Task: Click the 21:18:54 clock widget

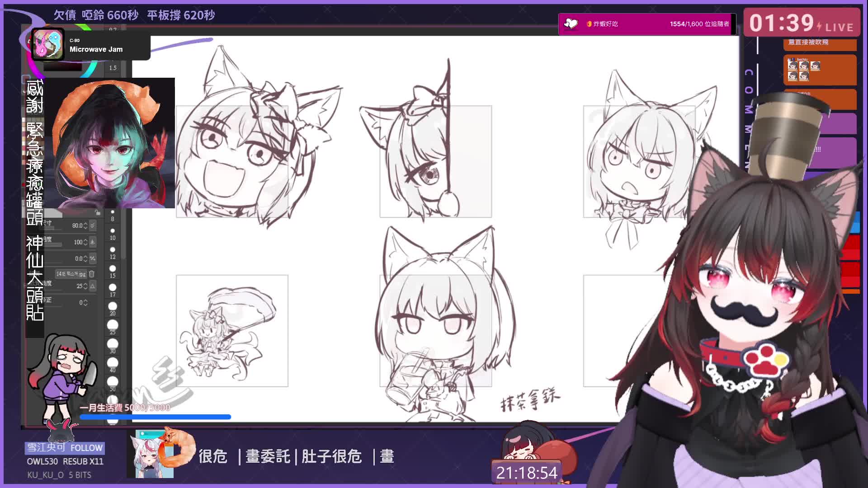Action: tap(527, 473)
